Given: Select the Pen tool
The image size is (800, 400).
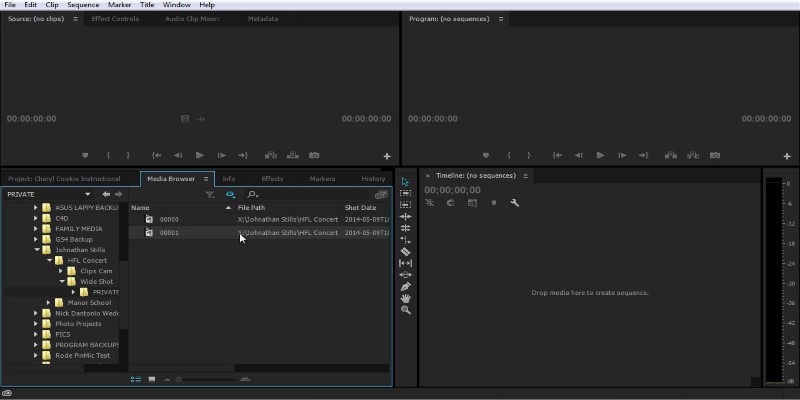Looking at the screenshot, I should pyautogui.click(x=406, y=286).
